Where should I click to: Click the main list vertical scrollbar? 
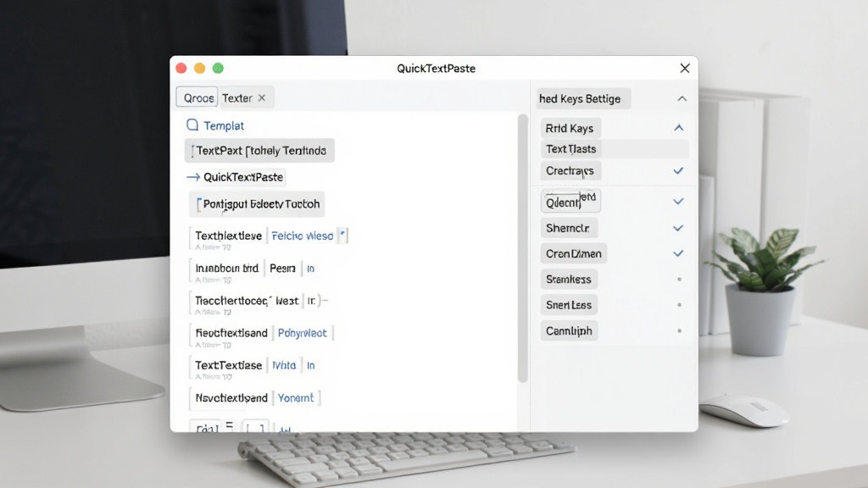522,248
